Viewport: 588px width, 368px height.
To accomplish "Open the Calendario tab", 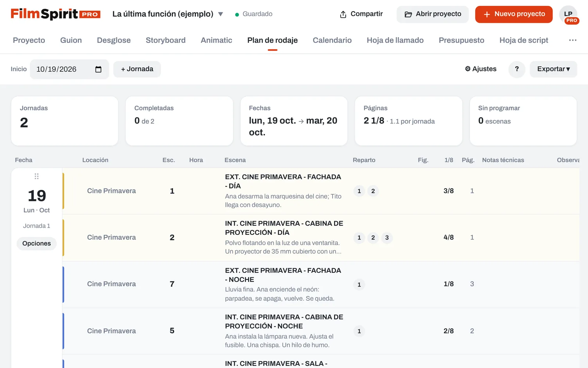I will 332,40.
